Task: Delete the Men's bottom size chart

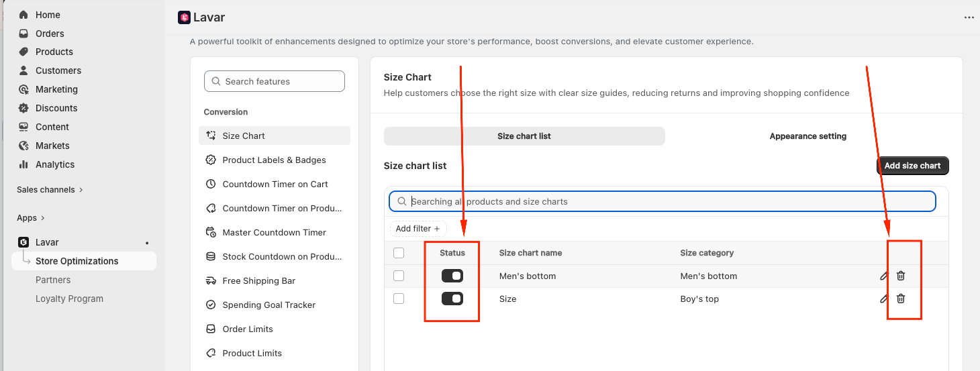Action: pos(901,276)
